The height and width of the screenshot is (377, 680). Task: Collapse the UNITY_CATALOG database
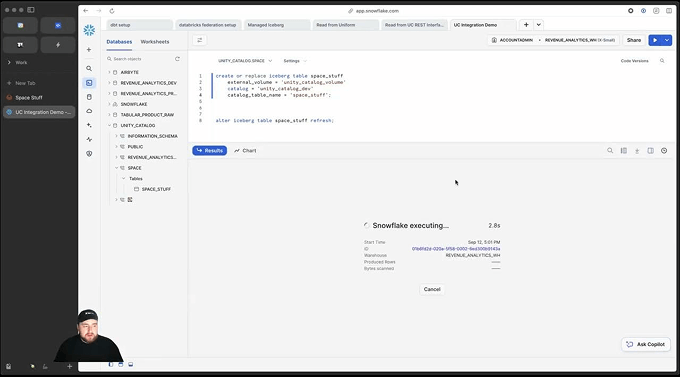[109, 125]
